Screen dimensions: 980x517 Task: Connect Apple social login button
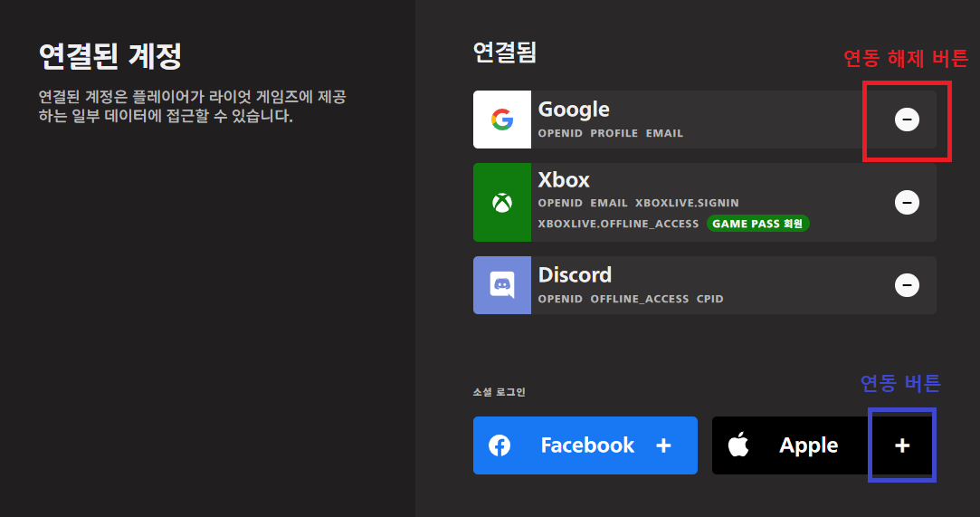823,445
